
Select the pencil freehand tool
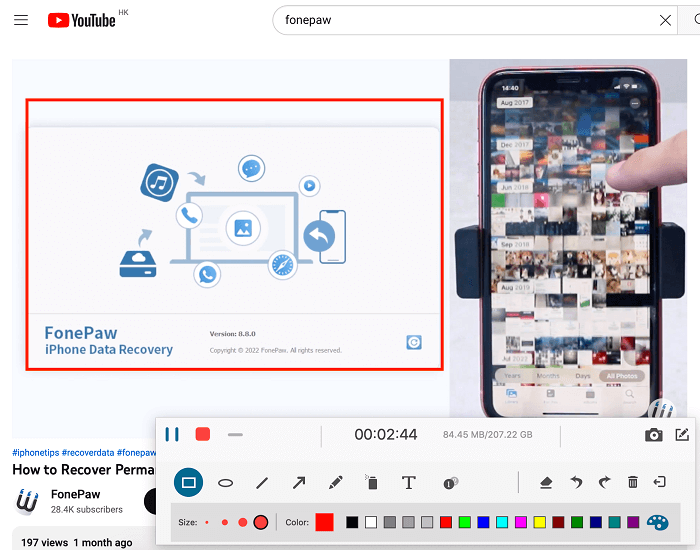point(335,483)
